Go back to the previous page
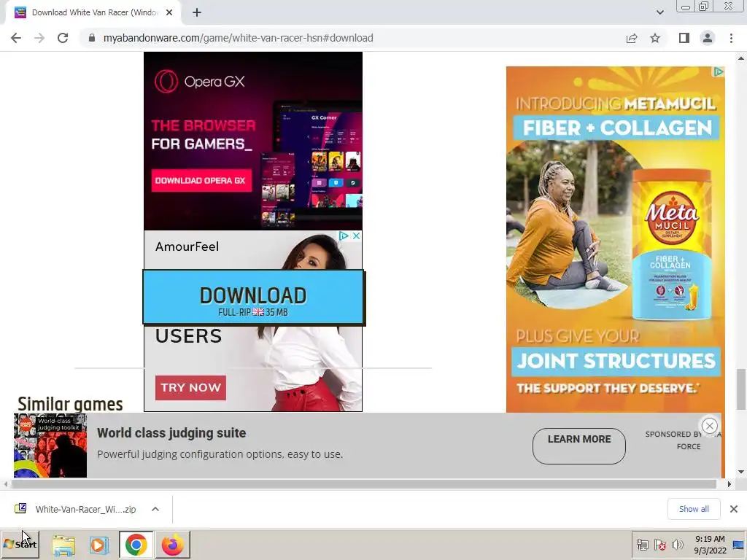 pos(16,38)
